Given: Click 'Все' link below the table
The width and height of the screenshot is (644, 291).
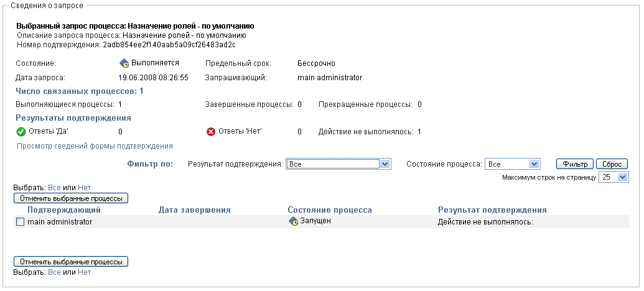Looking at the screenshot, I should (55, 272).
